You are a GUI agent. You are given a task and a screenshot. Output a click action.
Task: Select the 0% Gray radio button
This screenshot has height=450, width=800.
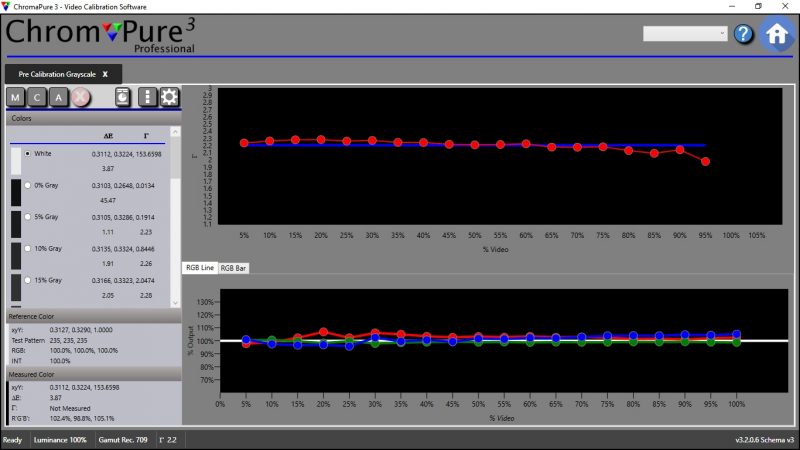tap(27, 185)
